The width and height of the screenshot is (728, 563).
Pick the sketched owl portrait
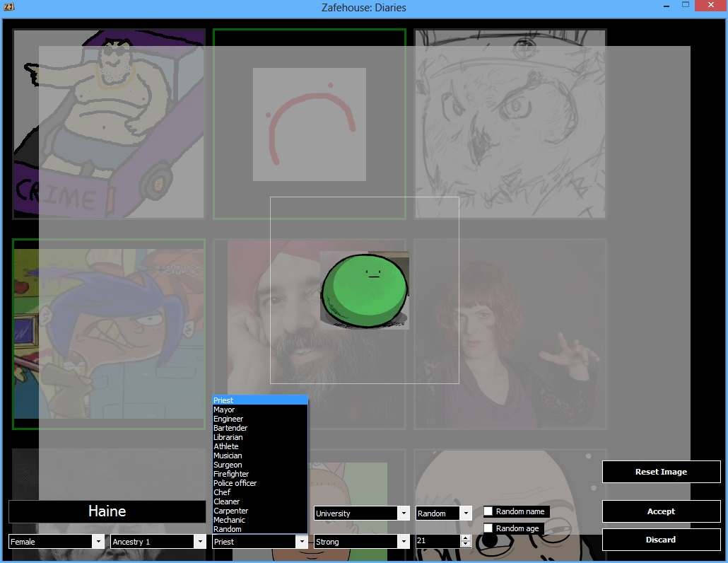(510, 124)
